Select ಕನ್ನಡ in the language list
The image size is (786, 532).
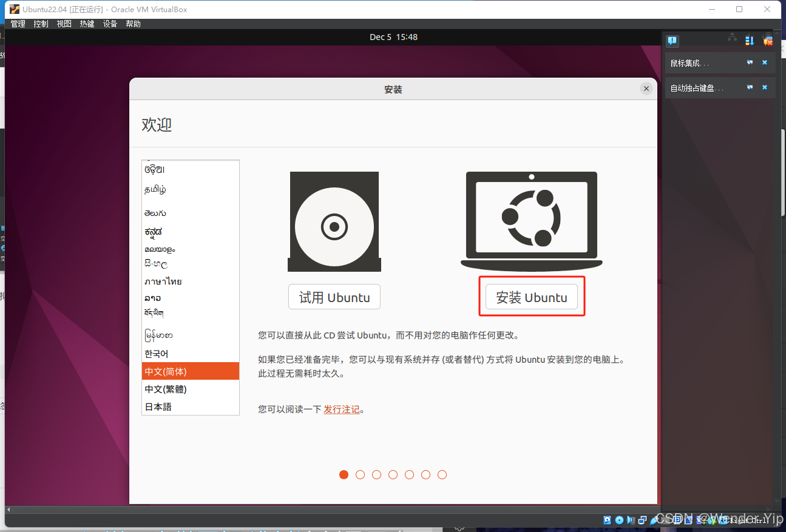pyautogui.click(x=191, y=232)
